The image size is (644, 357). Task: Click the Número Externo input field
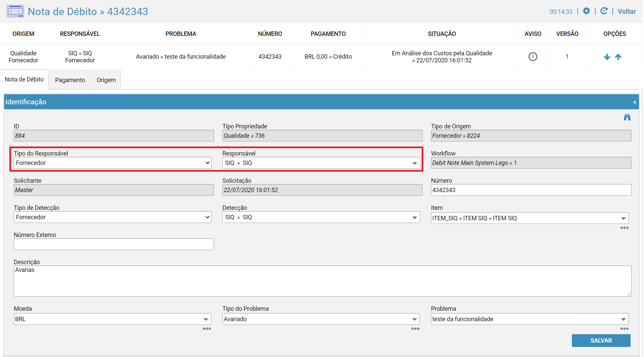tap(114, 244)
